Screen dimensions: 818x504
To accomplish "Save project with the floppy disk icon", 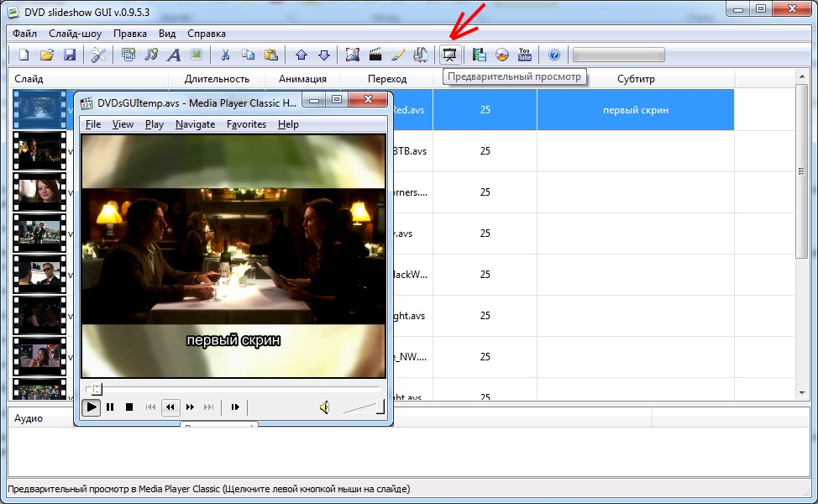I will click(70, 55).
